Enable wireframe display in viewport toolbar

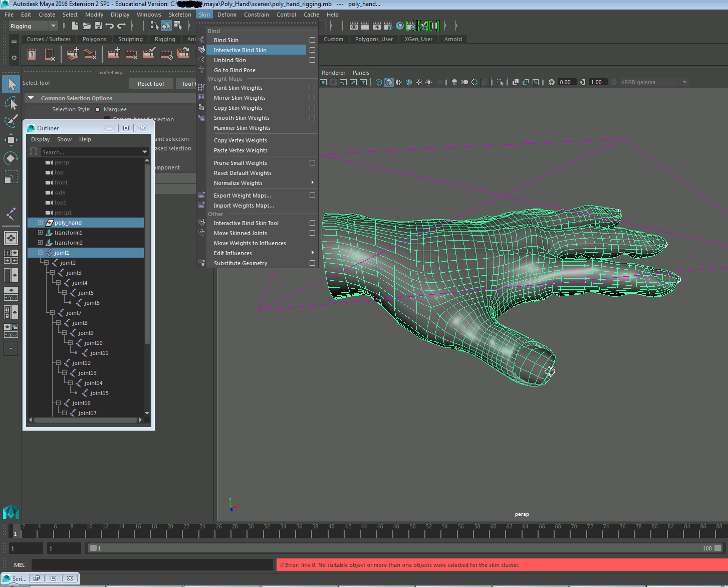coord(379,82)
